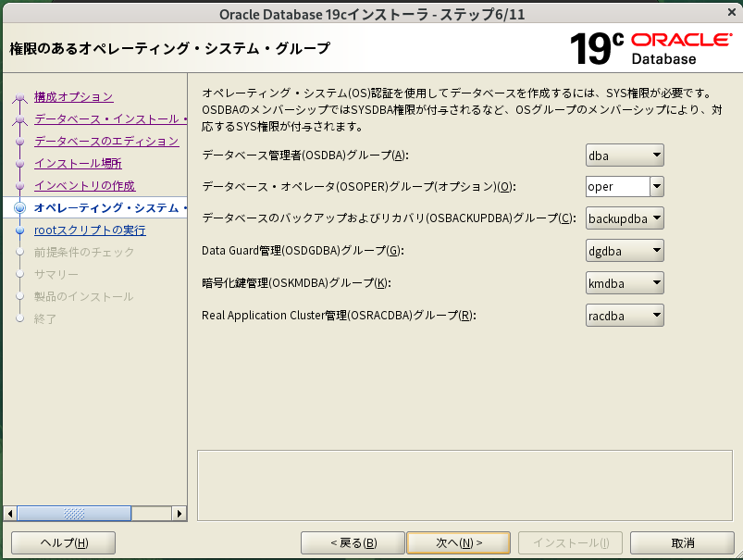Click the current step radio marker icon
Image resolution: width=743 pixels, height=560 pixels.
20,207
